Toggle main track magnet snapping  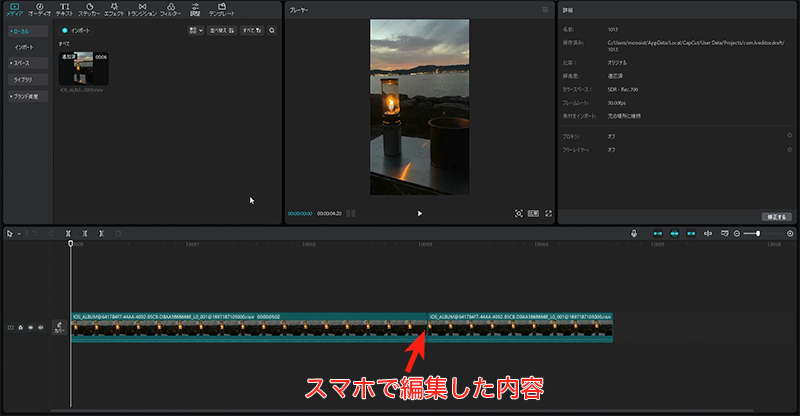click(658, 233)
